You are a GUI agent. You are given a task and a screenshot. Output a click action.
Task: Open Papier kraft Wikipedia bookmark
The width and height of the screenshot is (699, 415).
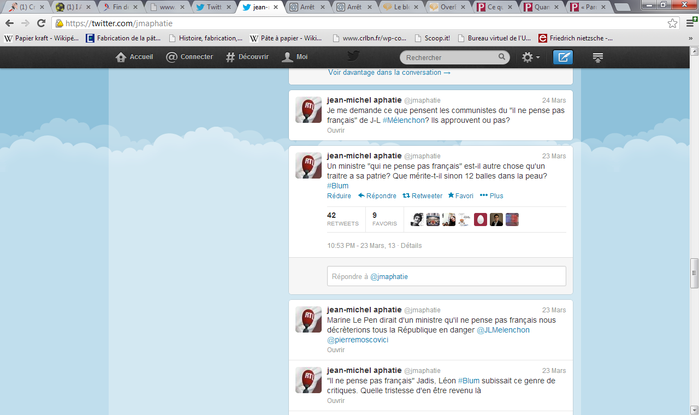point(41,38)
